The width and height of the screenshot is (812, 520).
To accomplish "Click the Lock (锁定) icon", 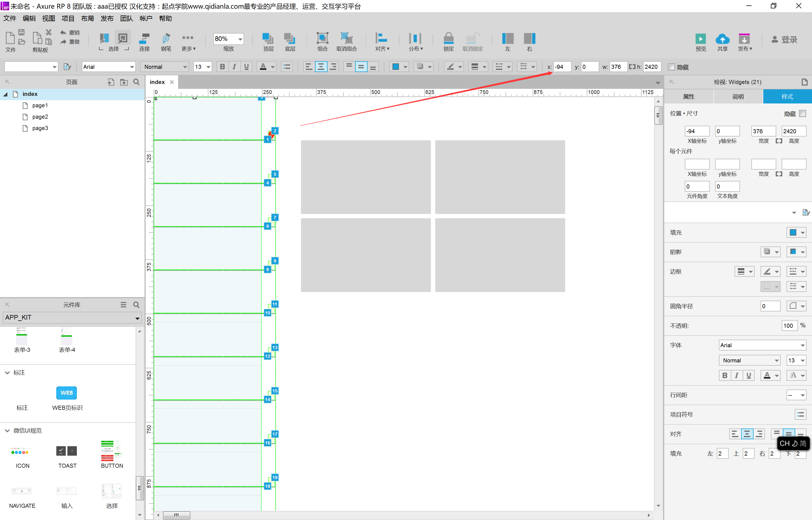I will pyautogui.click(x=448, y=38).
